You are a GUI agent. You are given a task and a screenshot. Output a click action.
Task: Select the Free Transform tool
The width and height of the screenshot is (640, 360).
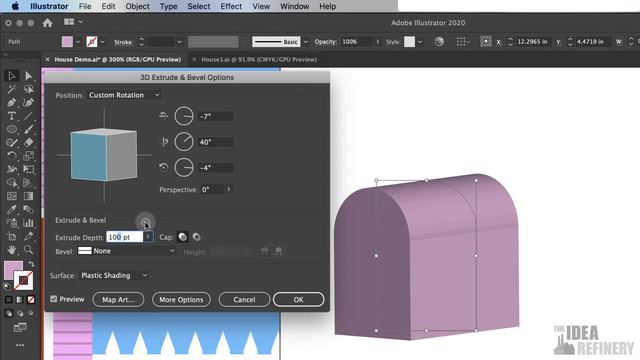pyautogui.click(x=28, y=169)
